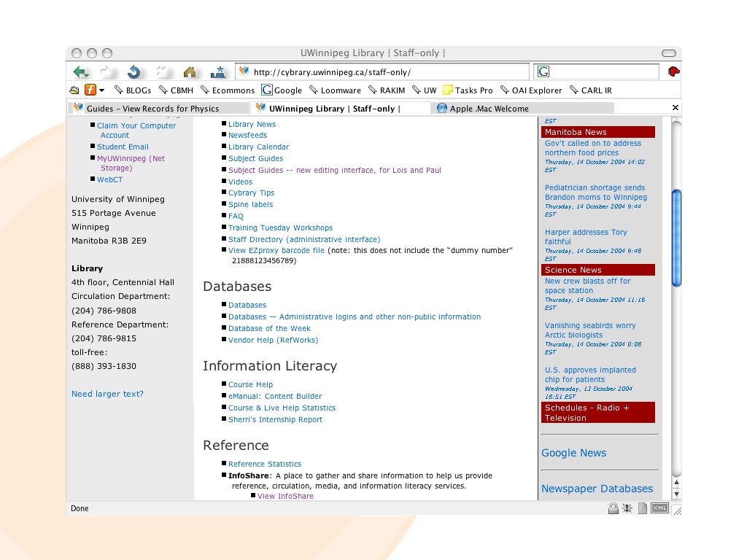Open Staff Directory (administrative interface) link

(x=304, y=239)
